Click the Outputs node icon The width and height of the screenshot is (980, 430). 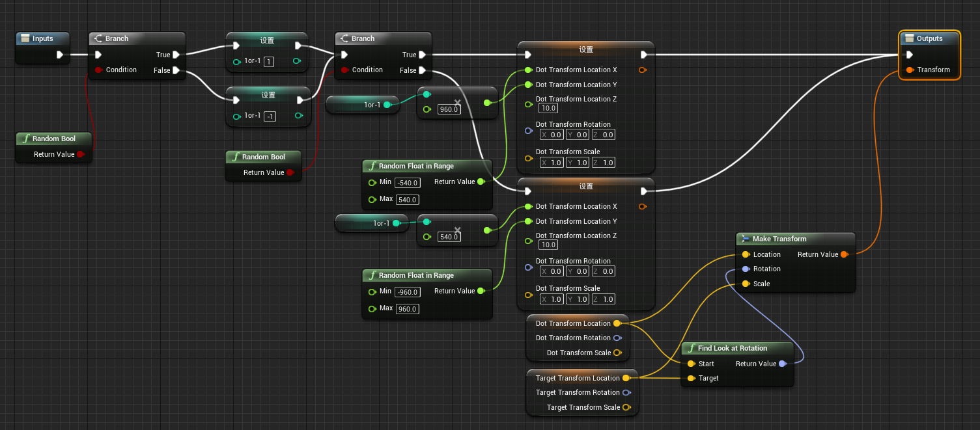tap(909, 38)
